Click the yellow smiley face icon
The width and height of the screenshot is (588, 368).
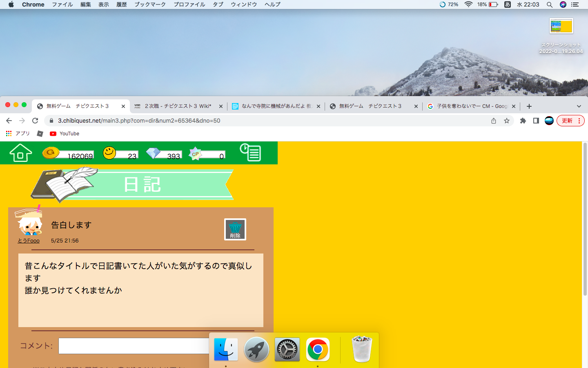(x=109, y=153)
